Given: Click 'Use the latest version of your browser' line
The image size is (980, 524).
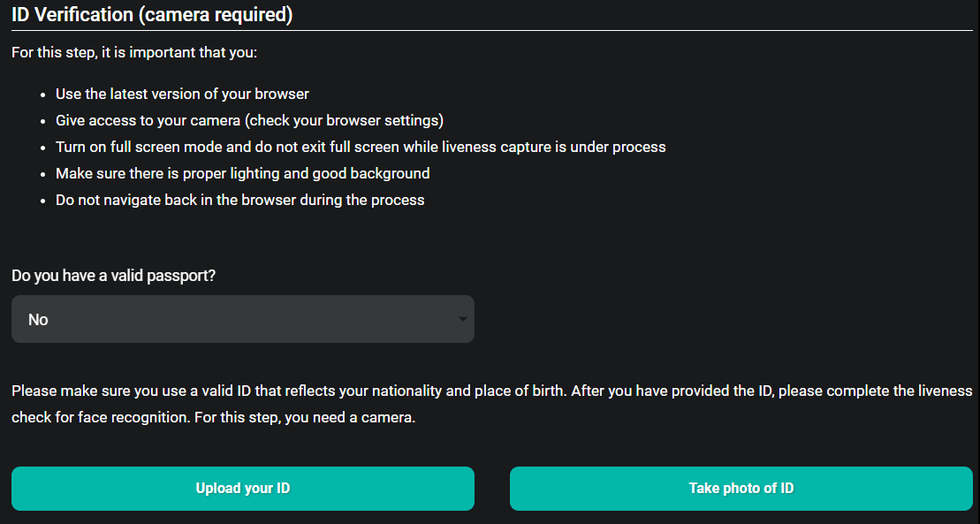Looking at the screenshot, I should pos(182,94).
